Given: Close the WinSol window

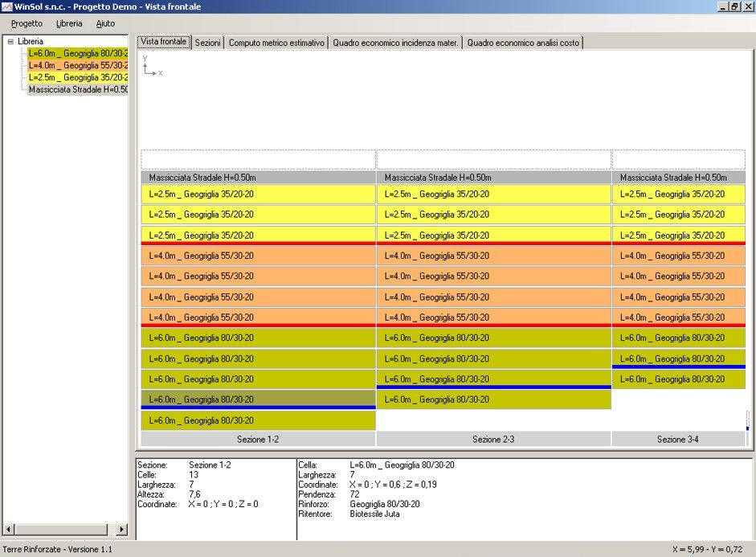Looking at the screenshot, I should coord(747,6).
